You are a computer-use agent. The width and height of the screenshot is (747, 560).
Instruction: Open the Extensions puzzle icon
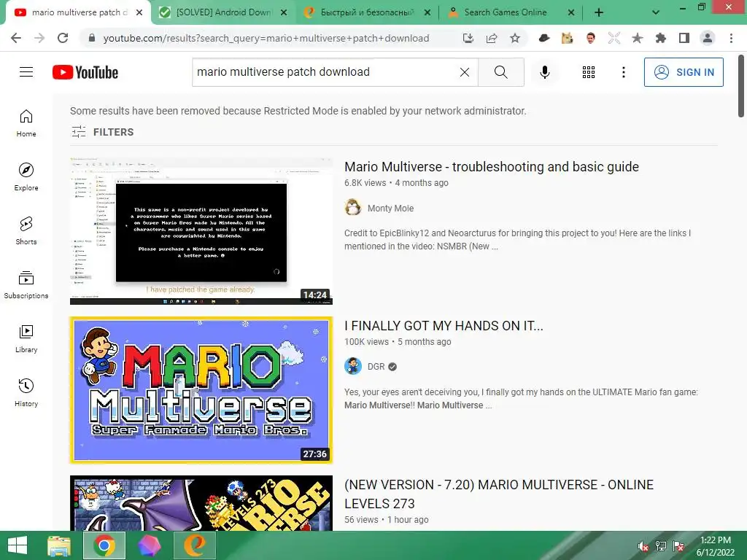click(x=661, y=38)
